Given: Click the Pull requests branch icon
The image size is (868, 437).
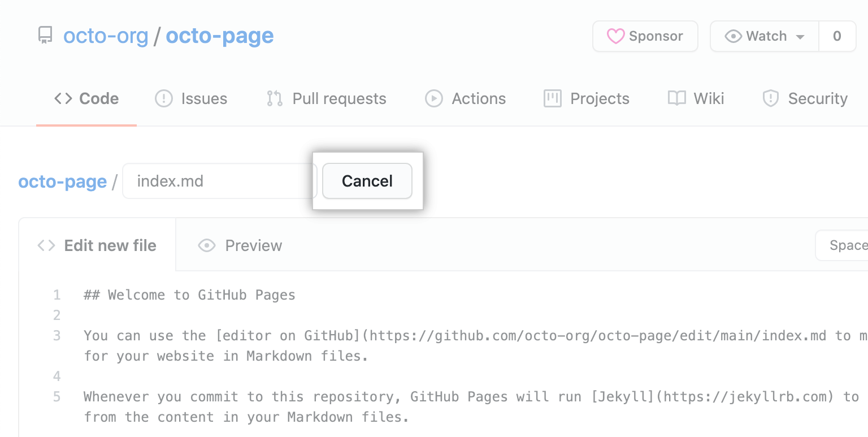Looking at the screenshot, I should [x=274, y=98].
